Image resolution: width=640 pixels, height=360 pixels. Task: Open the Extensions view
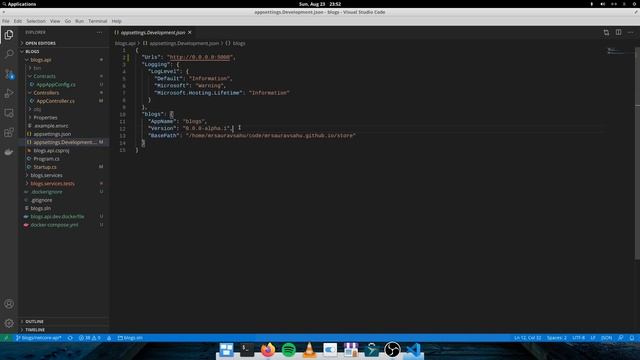tap(9, 132)
